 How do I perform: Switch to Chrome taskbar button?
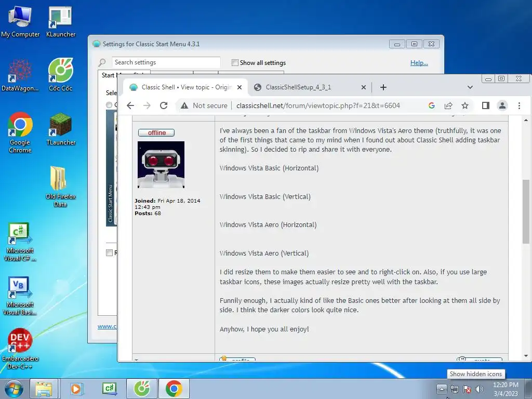point(174,389)
